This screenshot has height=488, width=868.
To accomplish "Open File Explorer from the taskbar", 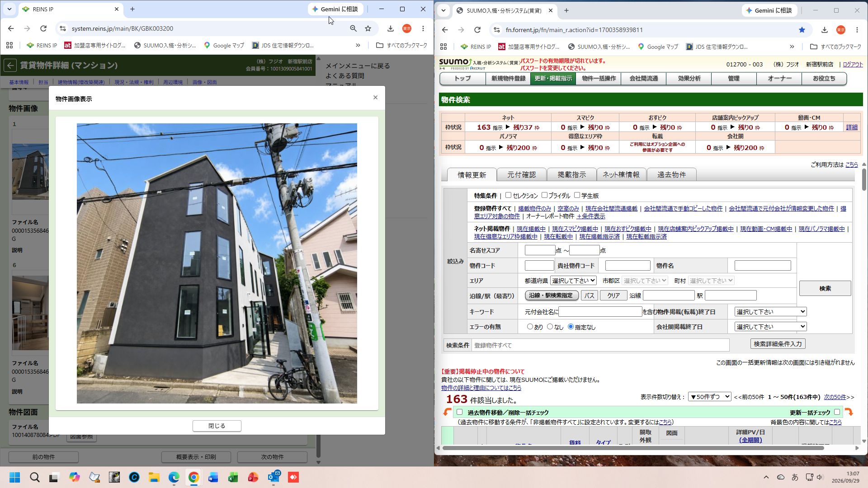I will [x=154, y=477].
